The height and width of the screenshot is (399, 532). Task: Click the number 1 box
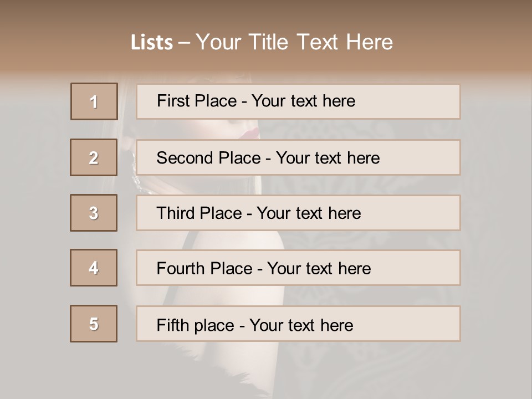94,101
